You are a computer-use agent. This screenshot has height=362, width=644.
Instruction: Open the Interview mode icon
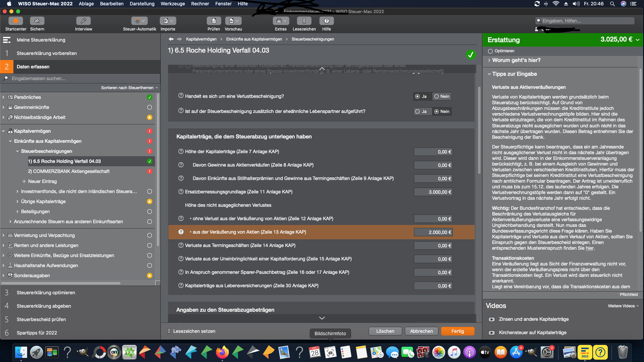tap(83, 21)
